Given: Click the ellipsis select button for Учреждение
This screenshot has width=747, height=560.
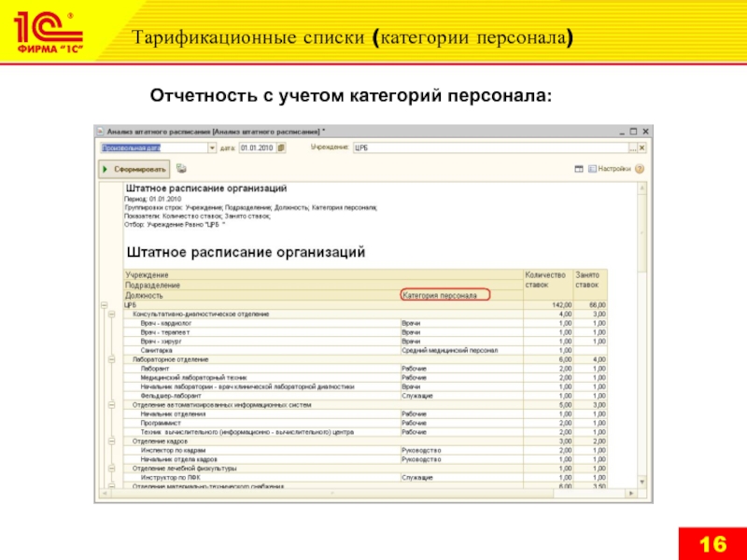Looking at the screenshot, I should [632, 147].
